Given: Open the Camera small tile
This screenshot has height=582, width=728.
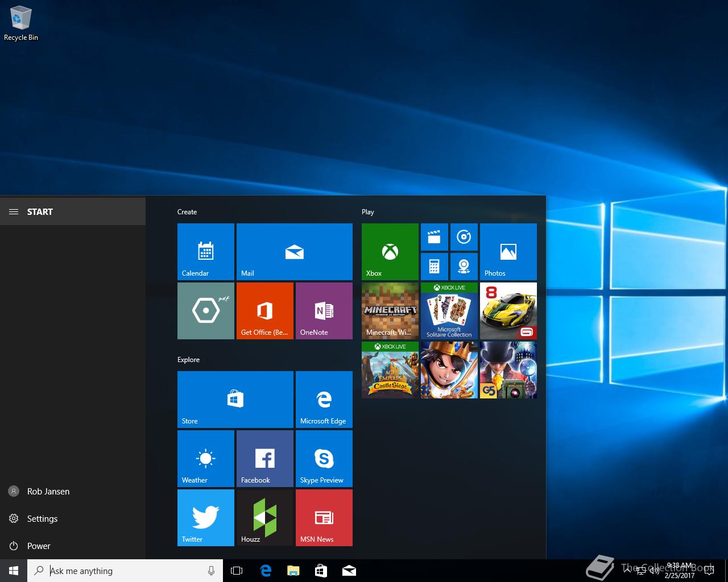Looking at the screenshot, I should pyautogui.click(x=464, y=267).
